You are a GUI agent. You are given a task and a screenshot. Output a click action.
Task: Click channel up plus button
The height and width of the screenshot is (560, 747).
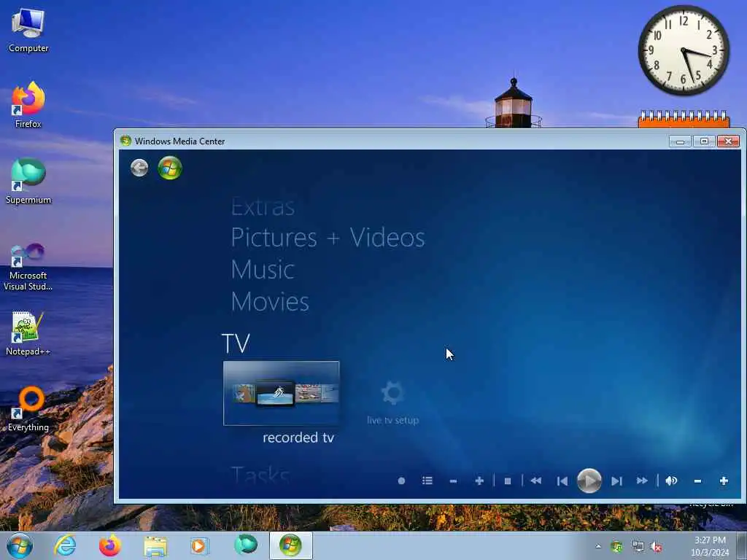(479, 481)
